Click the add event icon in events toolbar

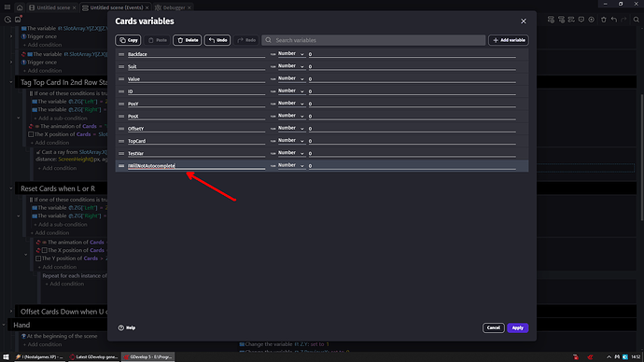(x=552, y=20)
